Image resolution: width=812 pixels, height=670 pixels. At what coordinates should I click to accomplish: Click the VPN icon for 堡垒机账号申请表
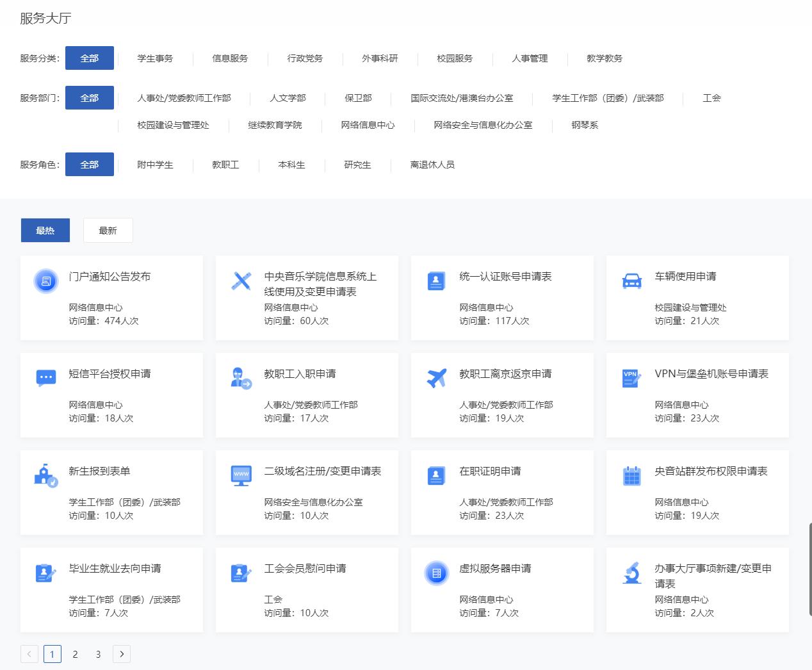[x=631, y=379]
